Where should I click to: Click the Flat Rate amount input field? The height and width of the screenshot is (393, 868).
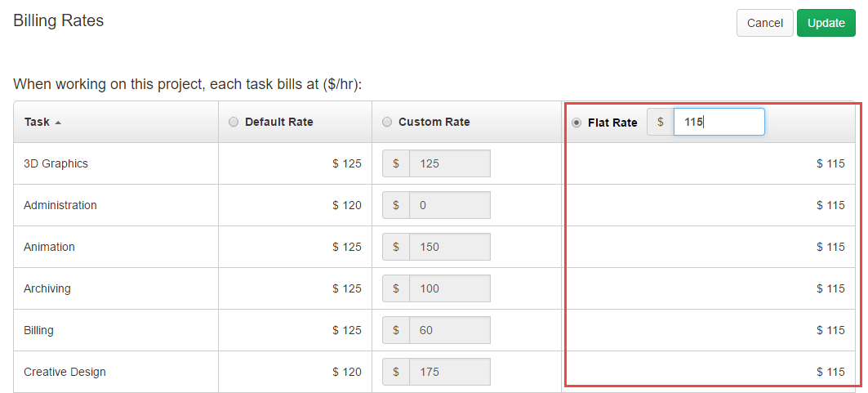point(719,122)
